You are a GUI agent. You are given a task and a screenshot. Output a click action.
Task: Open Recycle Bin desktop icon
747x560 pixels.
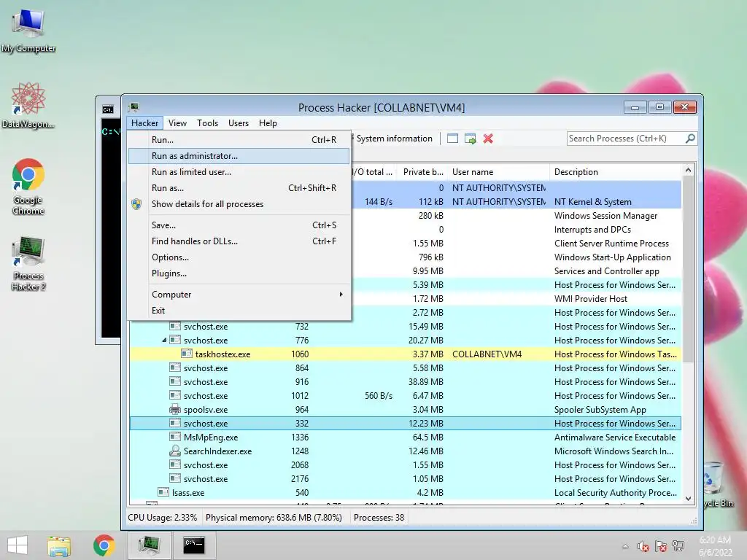click(715, 483)
